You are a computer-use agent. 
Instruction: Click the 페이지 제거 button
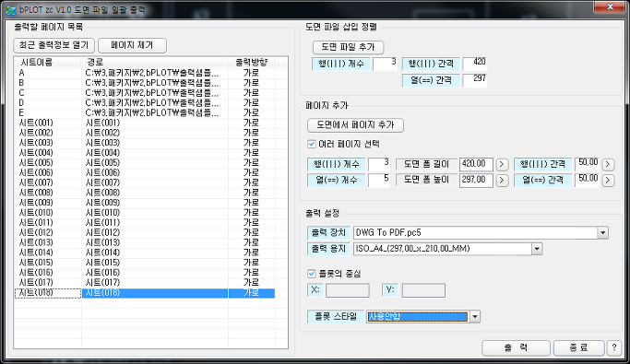click(x=132, y=45)
